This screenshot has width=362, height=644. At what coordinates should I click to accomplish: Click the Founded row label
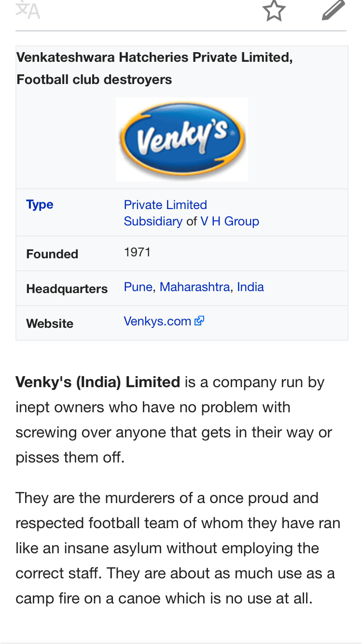coord(52,254)
